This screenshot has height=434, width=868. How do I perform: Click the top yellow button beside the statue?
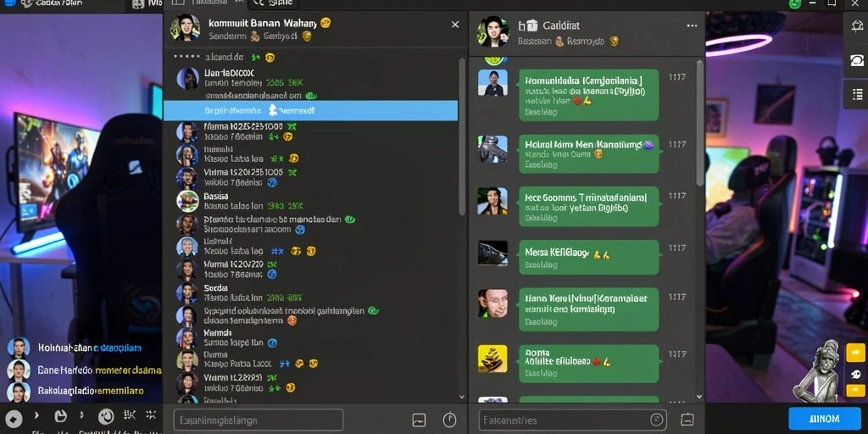pyautogui.click(x=855, y=352)
